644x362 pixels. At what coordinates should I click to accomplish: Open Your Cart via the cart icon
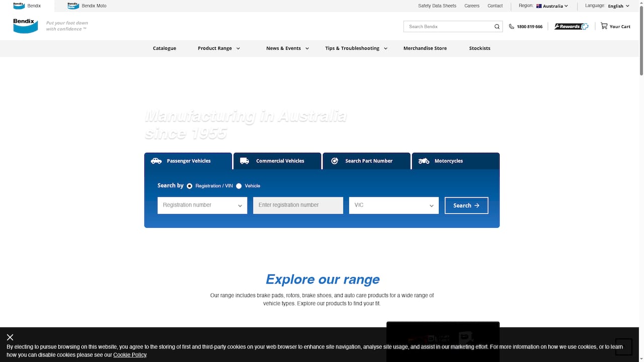(x=603, y=26)
